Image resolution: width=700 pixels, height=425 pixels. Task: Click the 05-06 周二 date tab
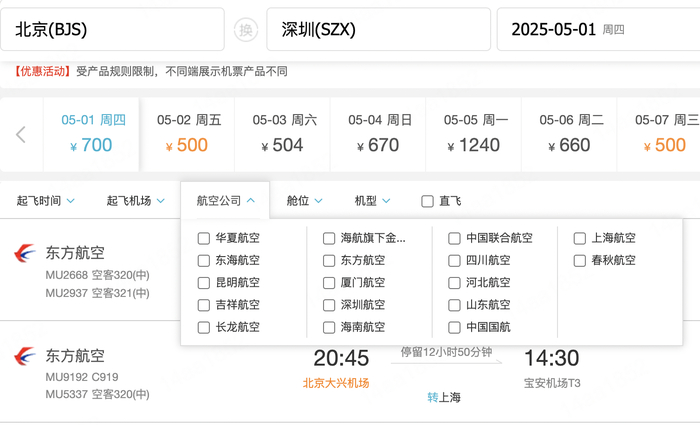pyautogui.click(x=571, y=133)
